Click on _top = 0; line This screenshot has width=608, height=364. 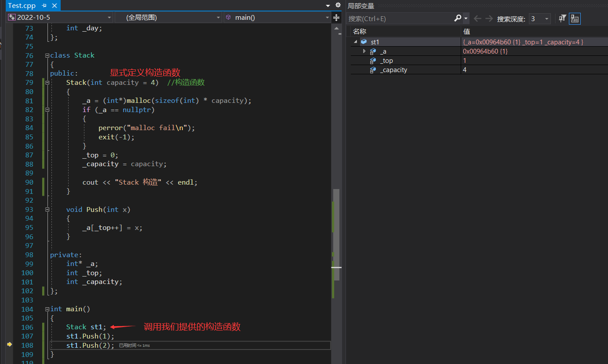click(100, 155)
